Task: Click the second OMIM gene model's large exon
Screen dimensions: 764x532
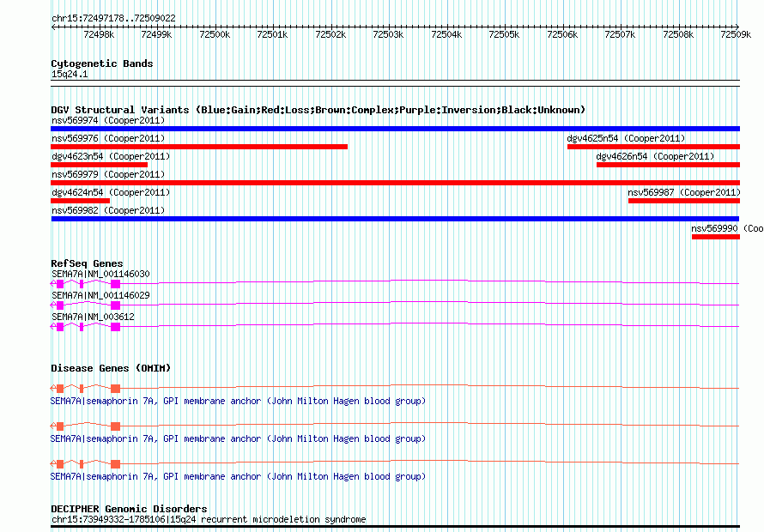Action: (x=116, y=426)
